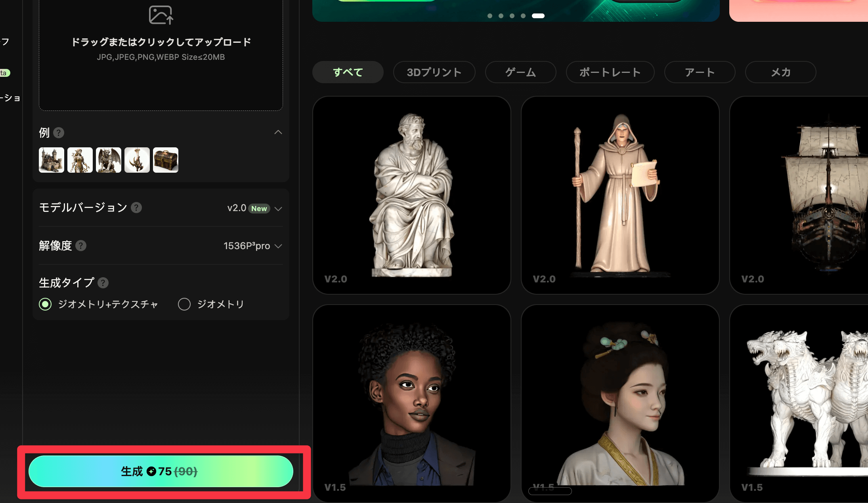Click help icon next to 例
The width and height of the screenshot is (868, 503).
pos(59,133)
